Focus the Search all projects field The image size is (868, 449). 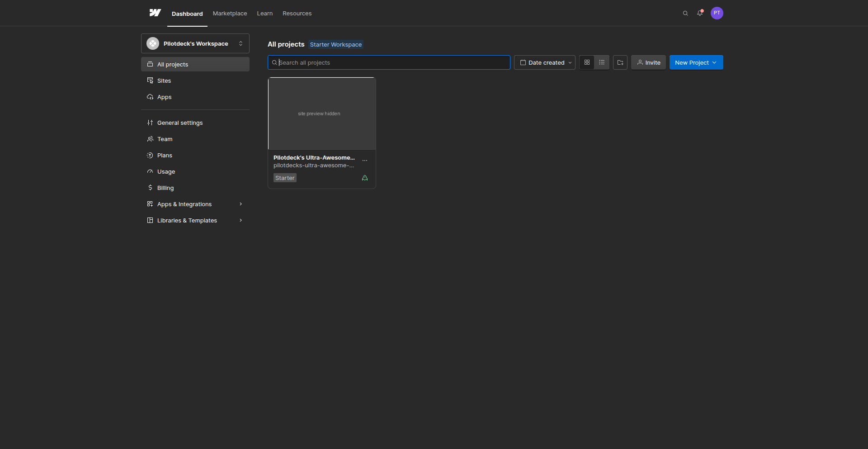click(x=389, y=62)
